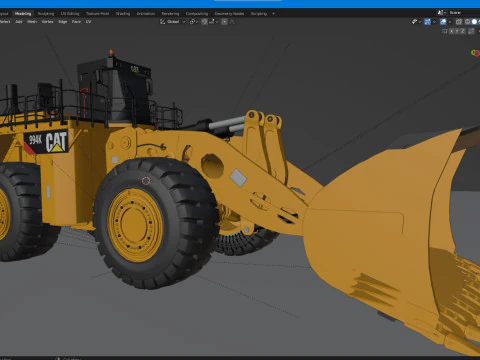Expand the overlays options dropdown arrow
This screenshot has height=360, width=480.
(450, 22)
